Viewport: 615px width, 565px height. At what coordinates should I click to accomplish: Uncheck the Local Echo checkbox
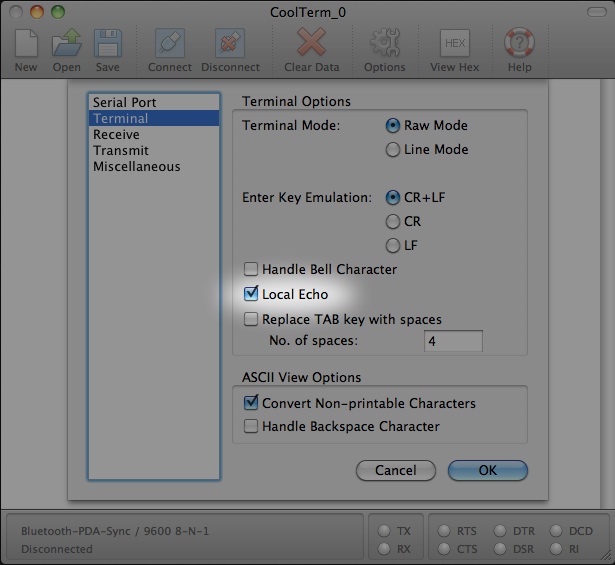[251, 294]
